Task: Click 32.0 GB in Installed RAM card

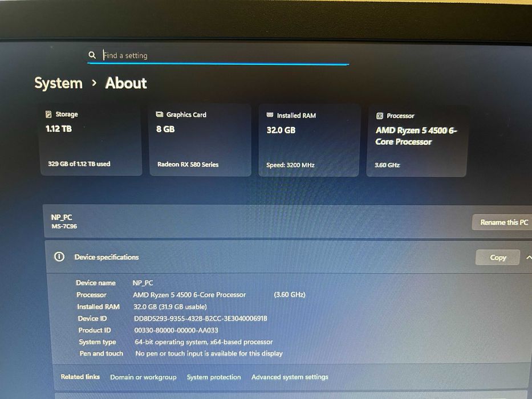Action: (281, 130)
